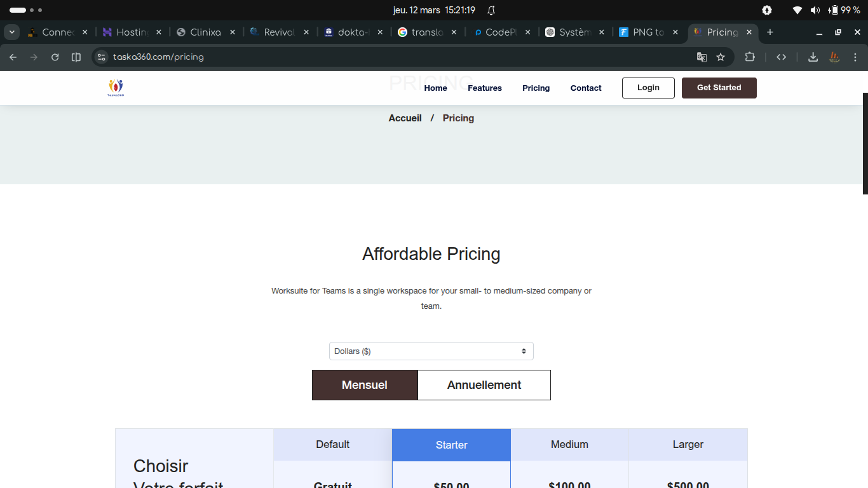The image size is (868, 488).
Task: Click the Login button
Action: click(648, 88)
